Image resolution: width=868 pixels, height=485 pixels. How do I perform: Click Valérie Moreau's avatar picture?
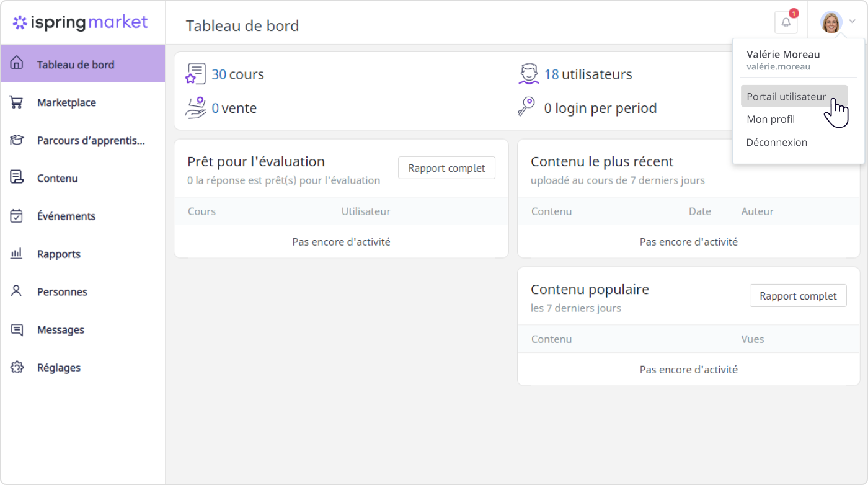tap(831, 22)
